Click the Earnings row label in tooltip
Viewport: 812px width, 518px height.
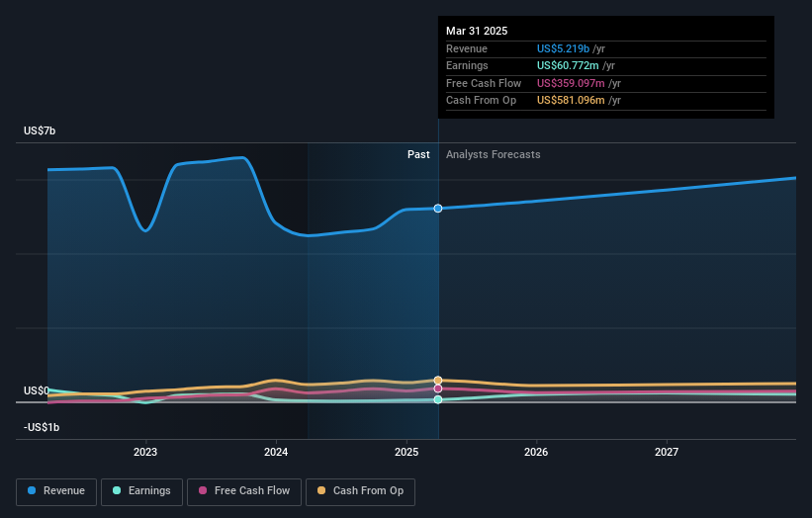pos(467,65)
